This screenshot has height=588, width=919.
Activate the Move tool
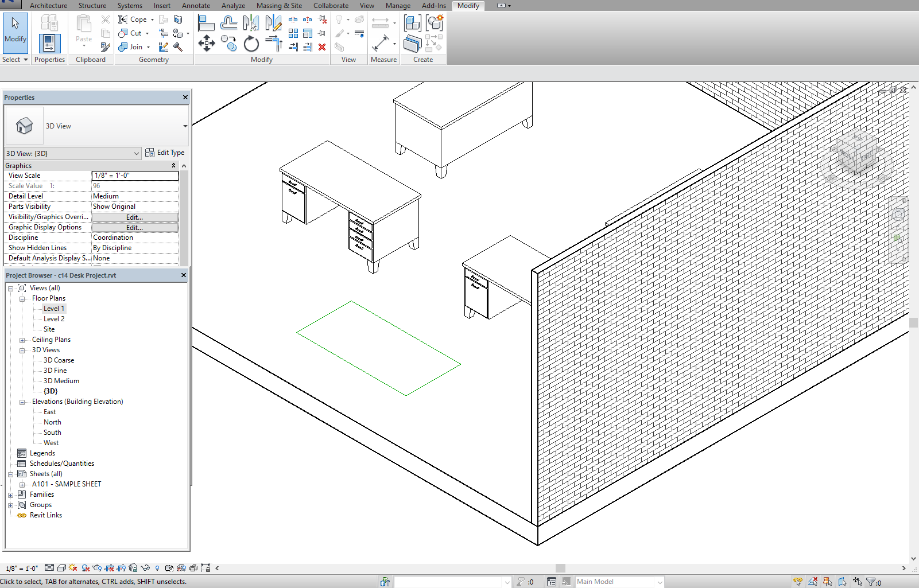click(x=207, y=43)
